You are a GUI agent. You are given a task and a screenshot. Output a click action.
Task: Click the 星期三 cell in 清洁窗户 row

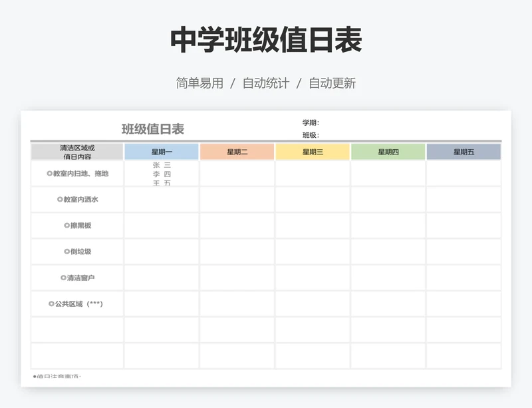coord(313,278)
